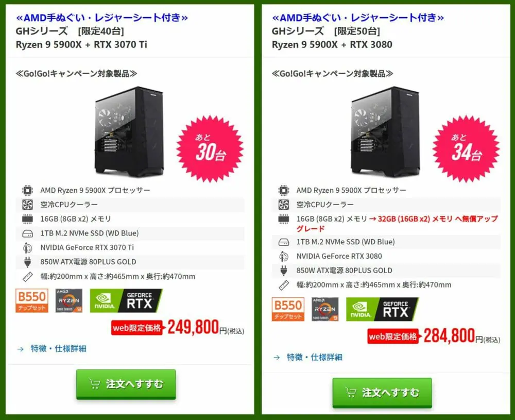Click the SSD drive icon in right card
The image size is (515, 420).
point(284,242)
